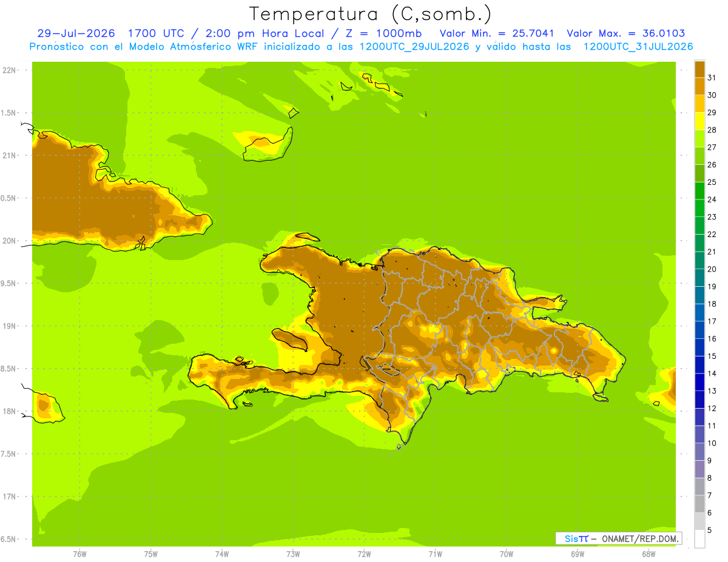Click the 10 label on the color scale
The width and height of the screenshot is (728, 562).
coord(712,443)
